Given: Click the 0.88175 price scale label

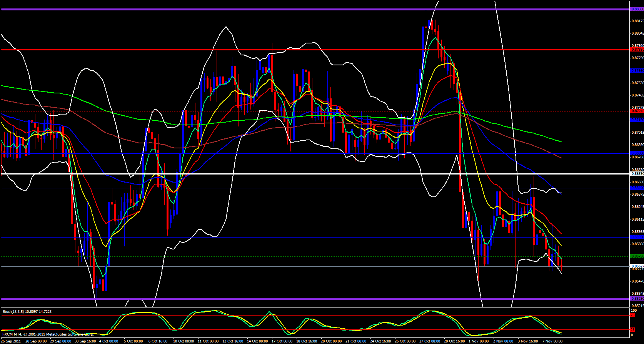Looking at the screenshot, I should [637, 21].
